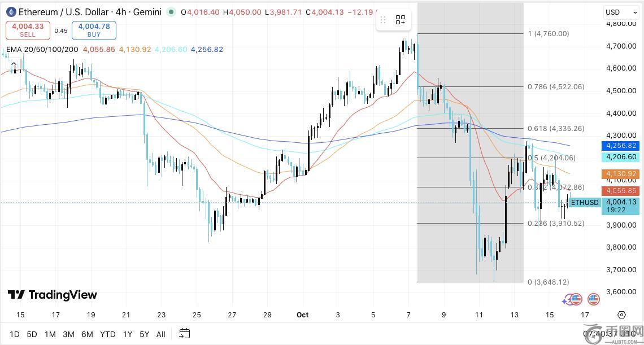
Task: Click the EMA 20/50/100/200 indicator label
Action: click(x=42, y=50)
